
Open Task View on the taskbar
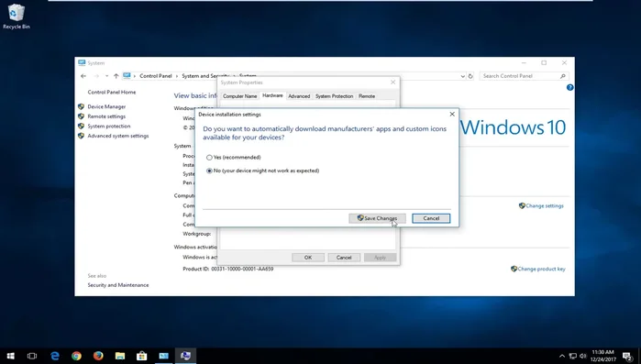(x=32, y=356)
